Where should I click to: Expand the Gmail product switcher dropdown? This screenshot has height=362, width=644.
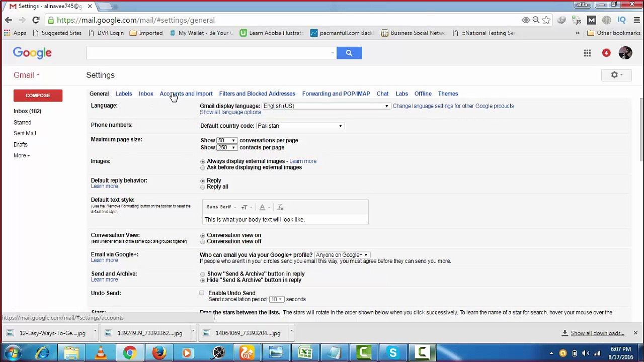[x=27, y=75]
